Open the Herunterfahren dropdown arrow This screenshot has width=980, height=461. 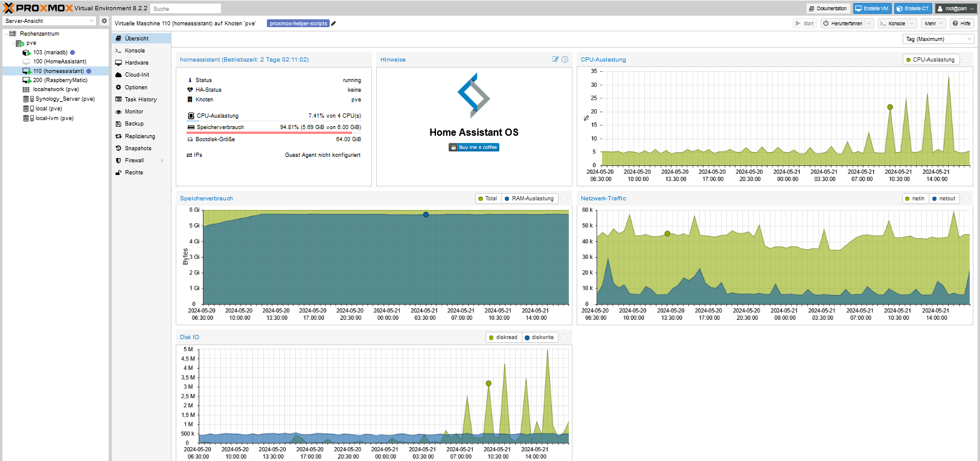click(869, 24)
